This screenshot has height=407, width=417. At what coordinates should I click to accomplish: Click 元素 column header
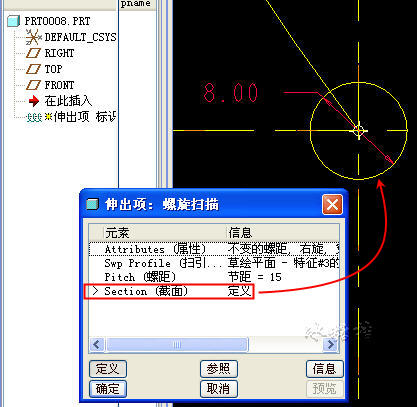click(x=117, y=233)
